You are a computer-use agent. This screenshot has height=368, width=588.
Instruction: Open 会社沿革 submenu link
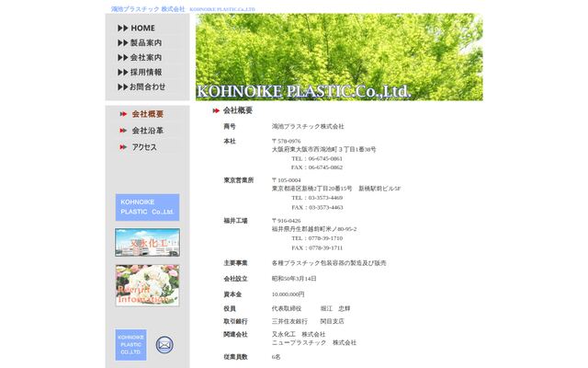[x=147, y=131]
